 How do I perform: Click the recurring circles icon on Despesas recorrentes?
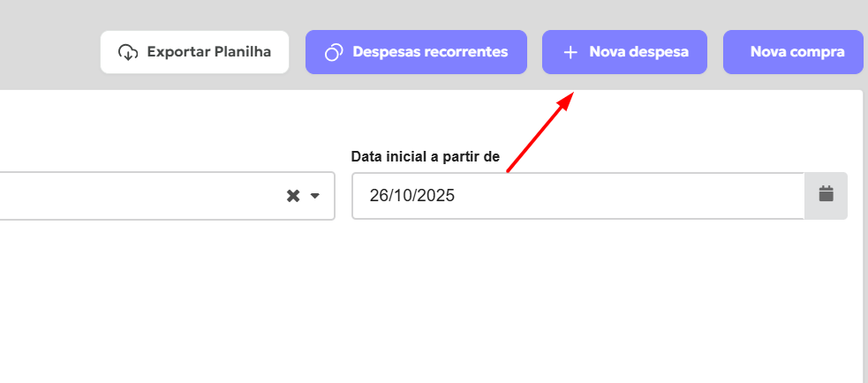click(334, 52)
